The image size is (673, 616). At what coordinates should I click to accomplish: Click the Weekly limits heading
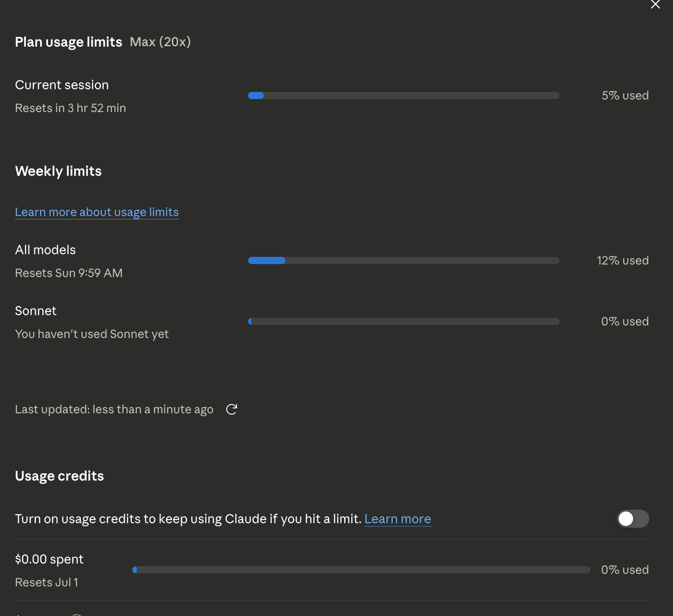[x=58, y=171]
